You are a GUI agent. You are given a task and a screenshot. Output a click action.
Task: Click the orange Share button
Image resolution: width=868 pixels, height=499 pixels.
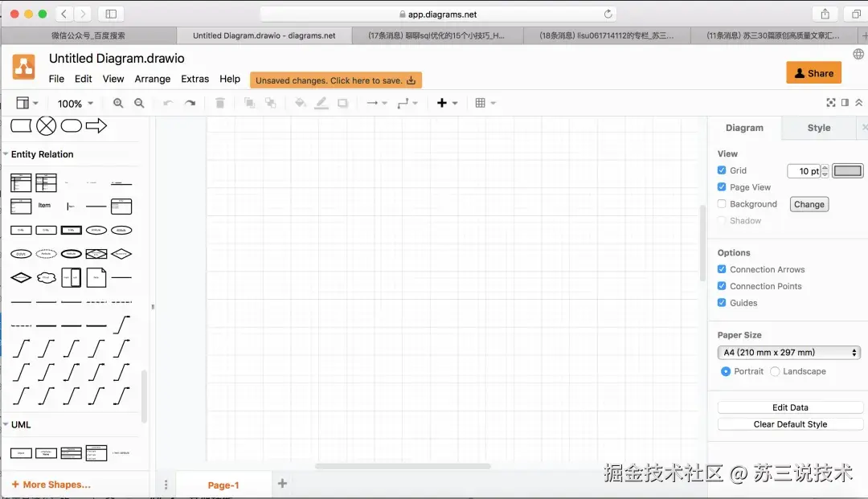[813, 72]
